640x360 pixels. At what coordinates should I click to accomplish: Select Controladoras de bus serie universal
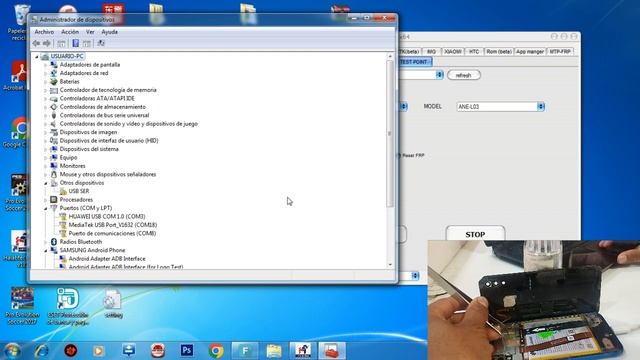[104, 116]
